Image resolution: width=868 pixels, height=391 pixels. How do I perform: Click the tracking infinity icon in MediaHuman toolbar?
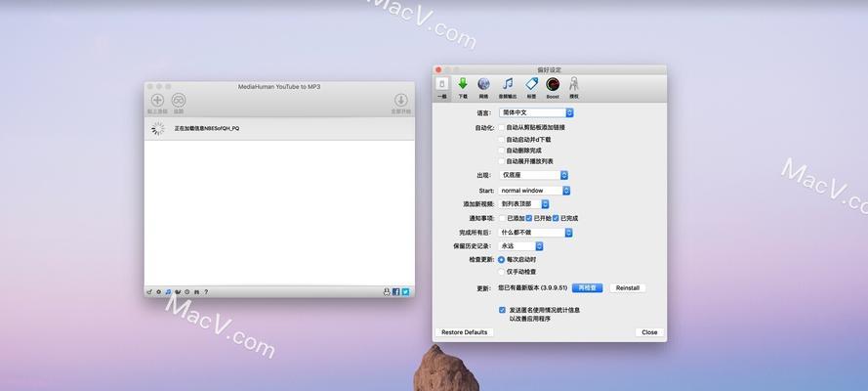tap(179, 101)
